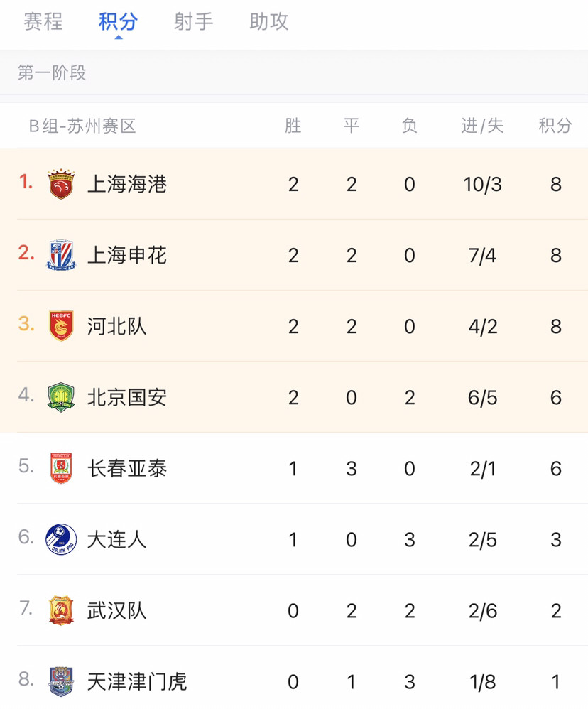Click the B组-苏州赛区 group heading
This screenshot has height=709, width=588.
pos(82,126)
